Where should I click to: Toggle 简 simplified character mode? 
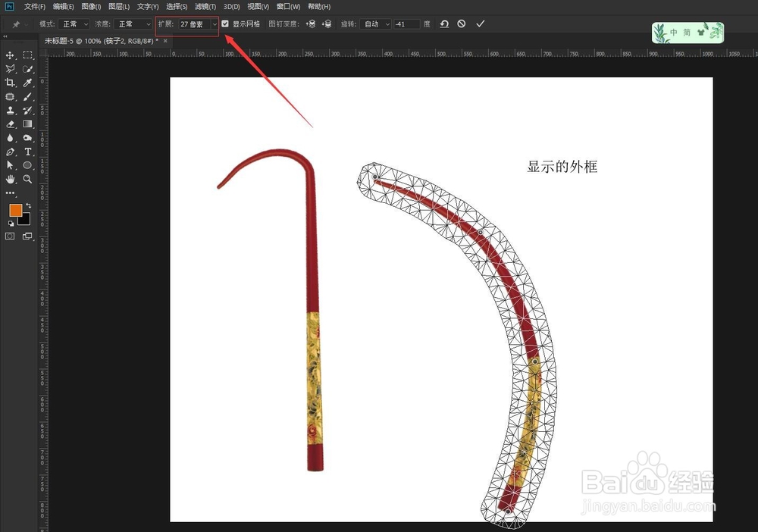coord(687,33)
